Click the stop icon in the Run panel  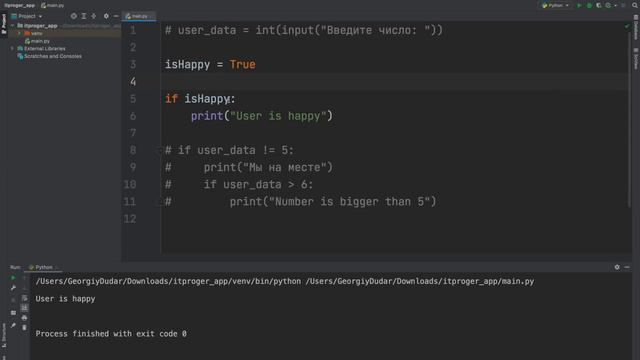click(x=13, y=300)
